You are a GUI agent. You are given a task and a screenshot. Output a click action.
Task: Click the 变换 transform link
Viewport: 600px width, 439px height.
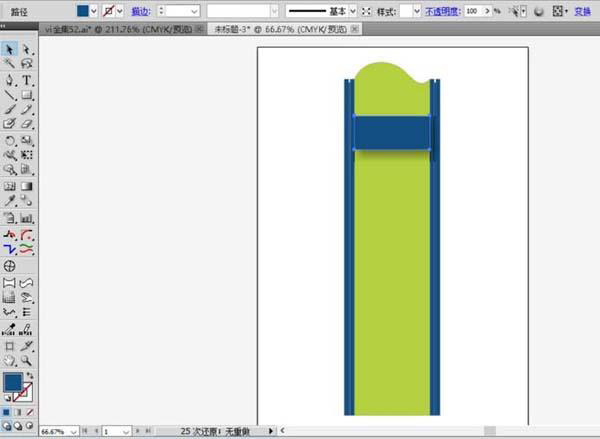pyautogui.click(x=582, y=11)
